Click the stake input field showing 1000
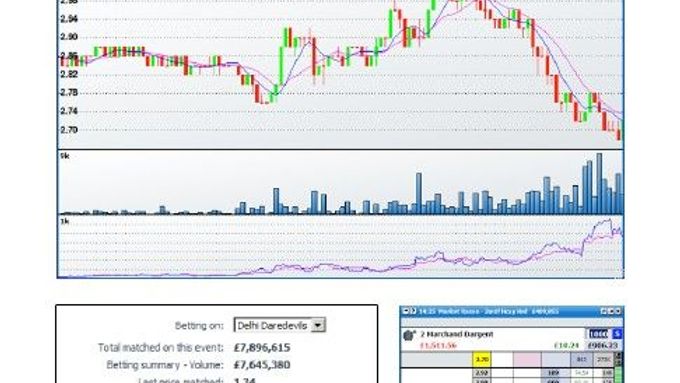This screenshot has width=680, height=383. click(x=598, y=334)
